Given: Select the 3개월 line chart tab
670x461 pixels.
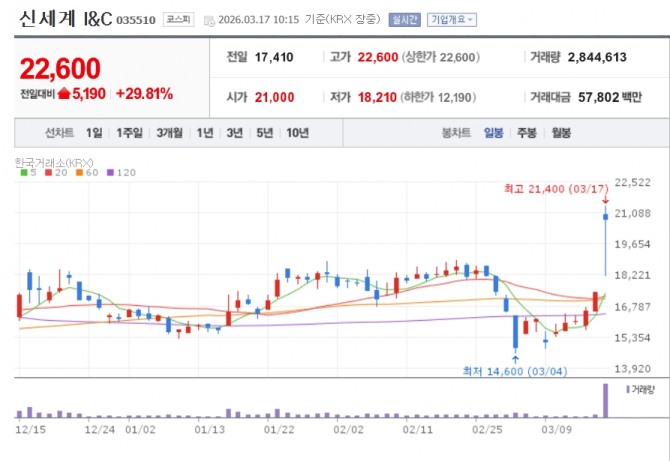Looking at the screenshot, I should (169, 133).
